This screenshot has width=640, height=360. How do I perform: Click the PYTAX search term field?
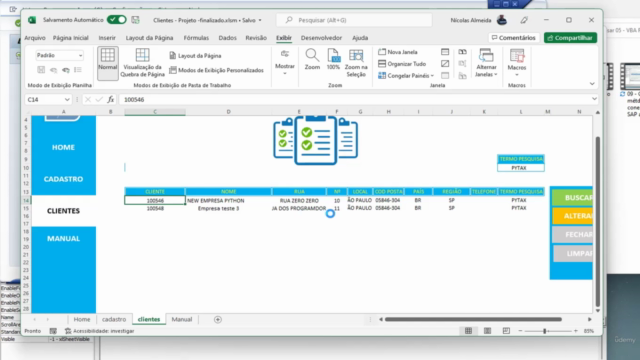[x=521, y=168]
